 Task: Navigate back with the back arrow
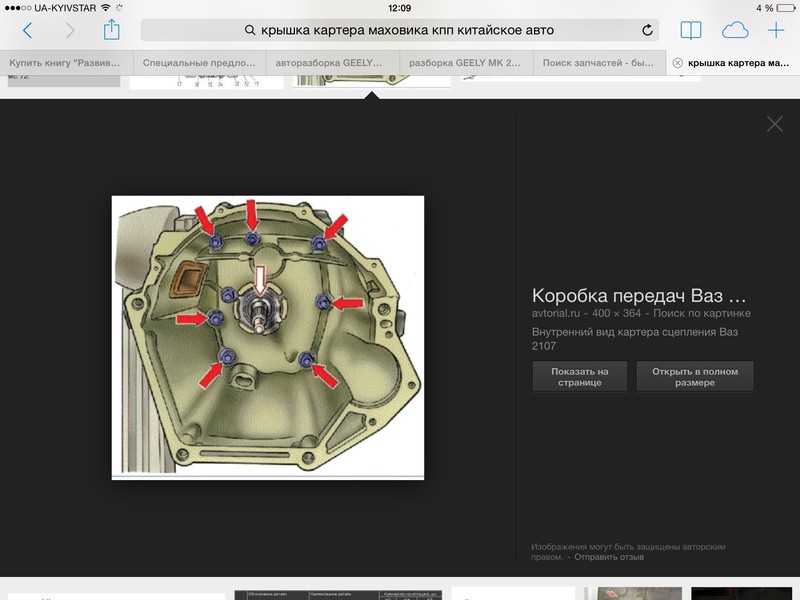[x=27, y=32]
